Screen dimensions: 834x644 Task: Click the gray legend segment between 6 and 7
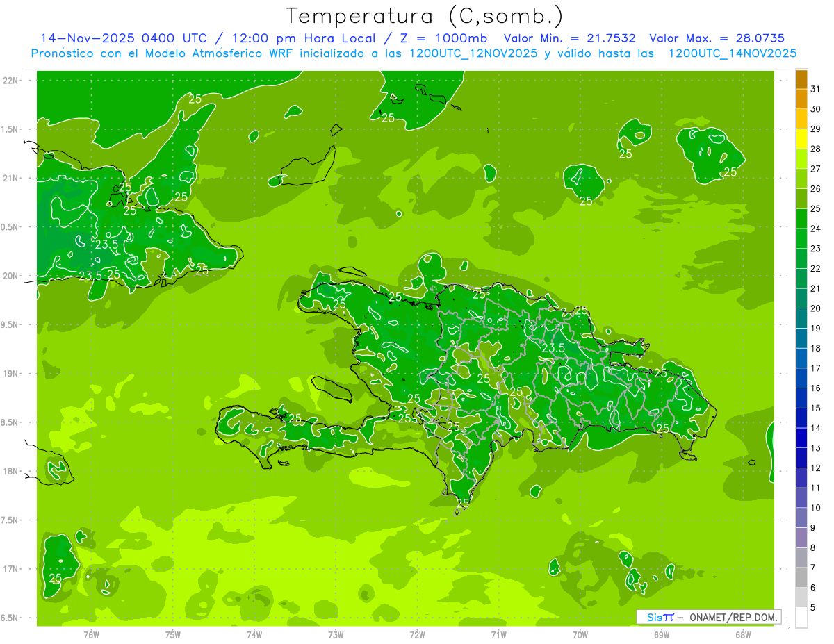pyautogui.click(x=801, y=578)
